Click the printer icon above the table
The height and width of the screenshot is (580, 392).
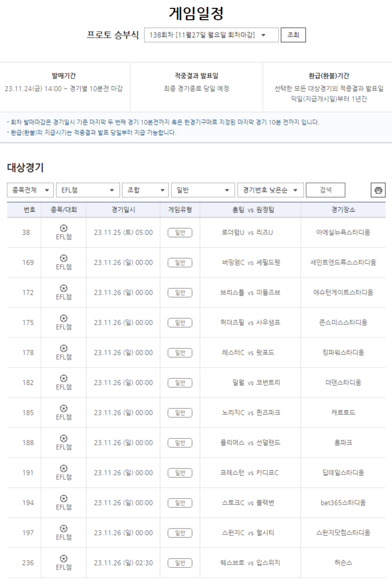[378, 190]
